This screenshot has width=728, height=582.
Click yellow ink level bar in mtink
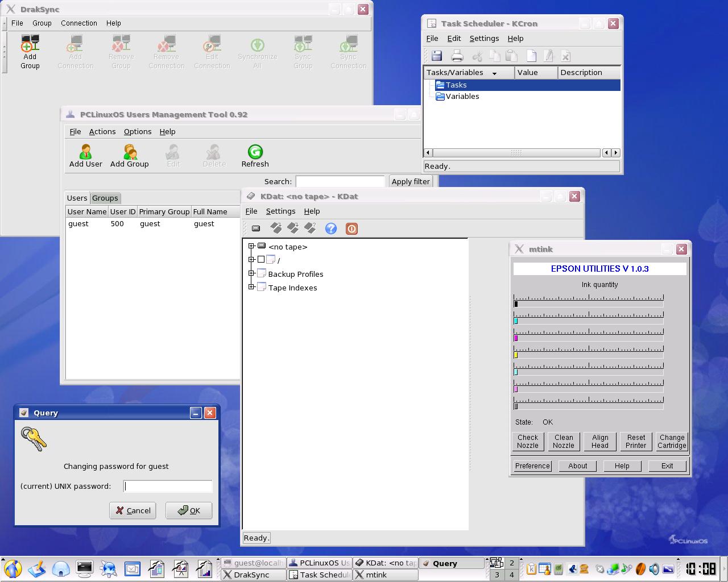589,355
